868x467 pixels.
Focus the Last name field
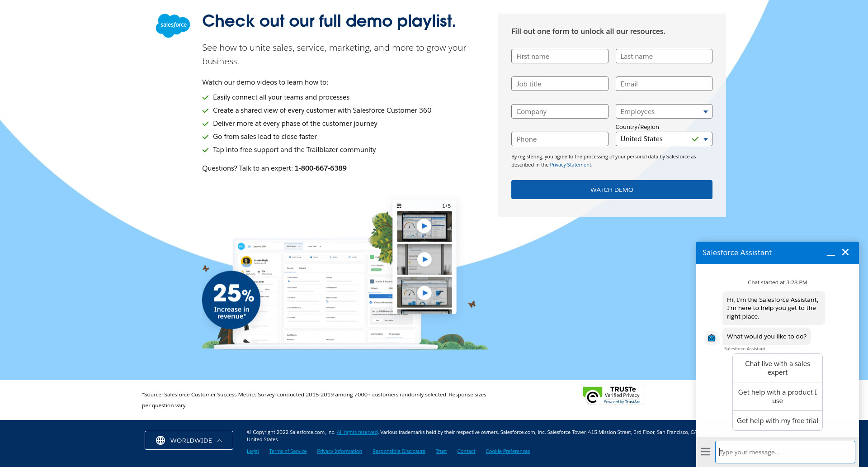tap(664, 56)
